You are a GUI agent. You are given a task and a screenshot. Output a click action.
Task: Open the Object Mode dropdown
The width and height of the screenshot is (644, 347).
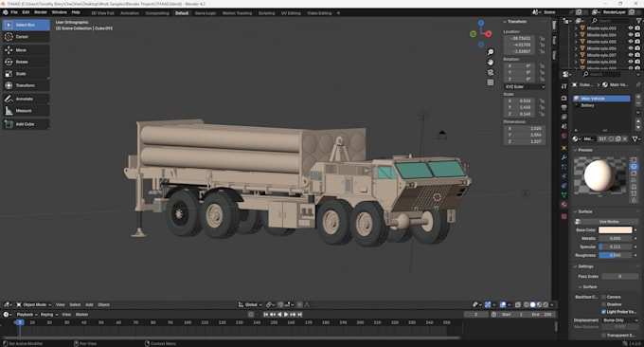[x=34, y=304]
